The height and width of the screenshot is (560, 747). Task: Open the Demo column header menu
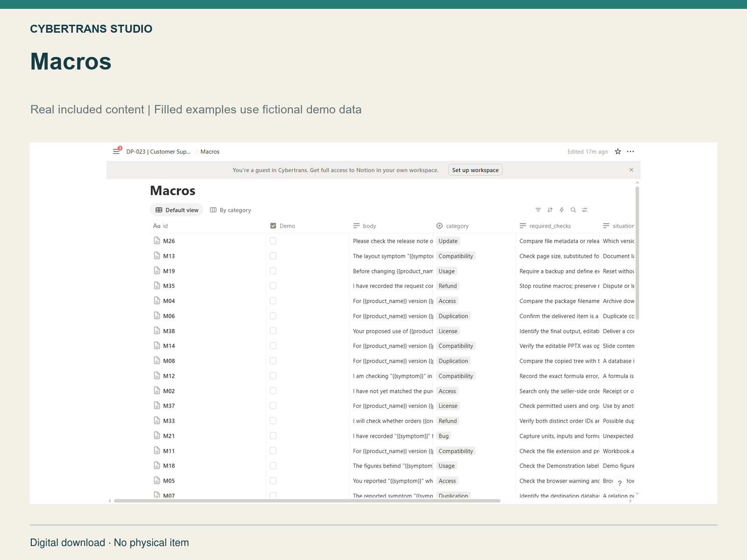click(x=308, y=226)
